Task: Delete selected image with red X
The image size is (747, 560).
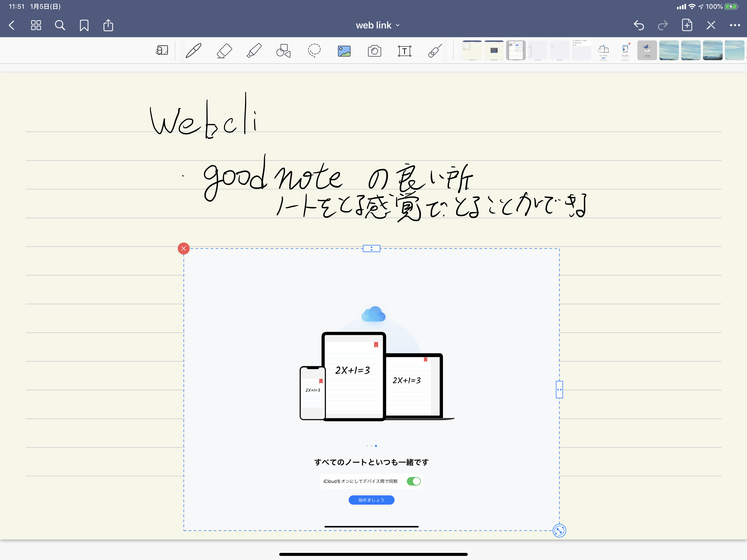Action: coord(184,249)
